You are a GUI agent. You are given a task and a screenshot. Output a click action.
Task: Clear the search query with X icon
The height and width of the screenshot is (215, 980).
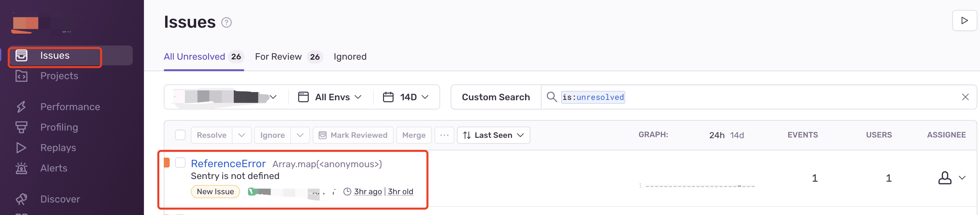click(x=965, y=97)
